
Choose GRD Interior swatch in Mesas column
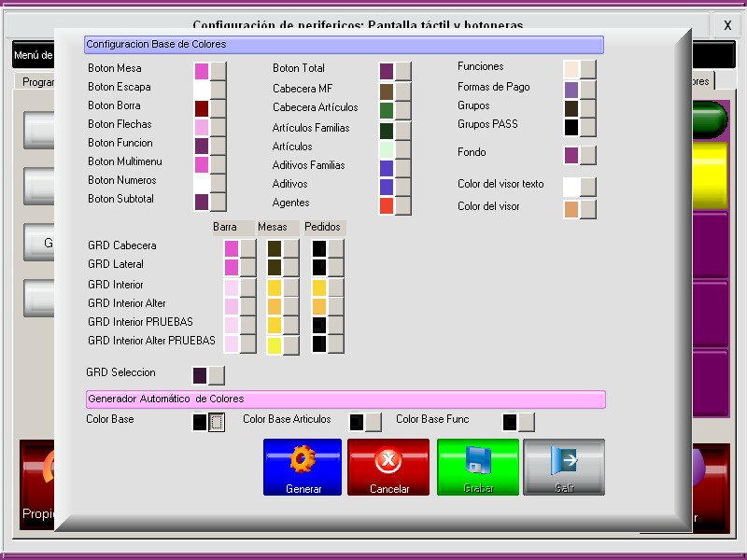[275, 287]
